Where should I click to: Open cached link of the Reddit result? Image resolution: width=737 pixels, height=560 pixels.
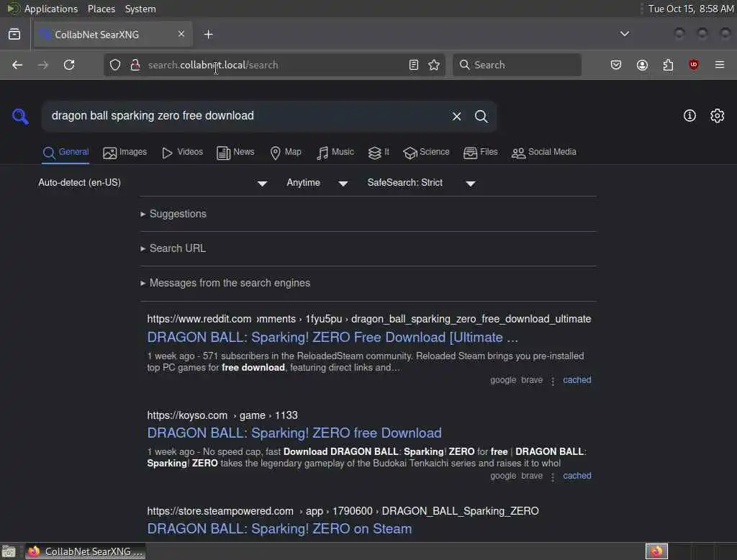click(577, 380)
